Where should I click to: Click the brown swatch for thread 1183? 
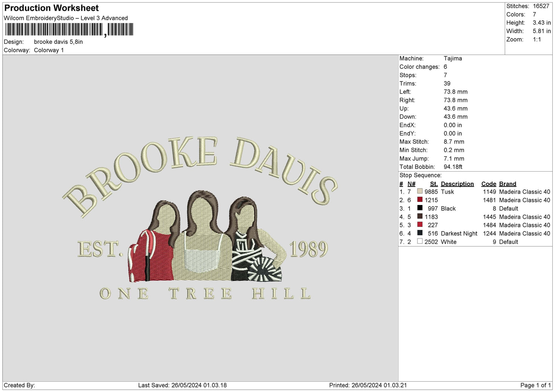(x=420, y=217)
